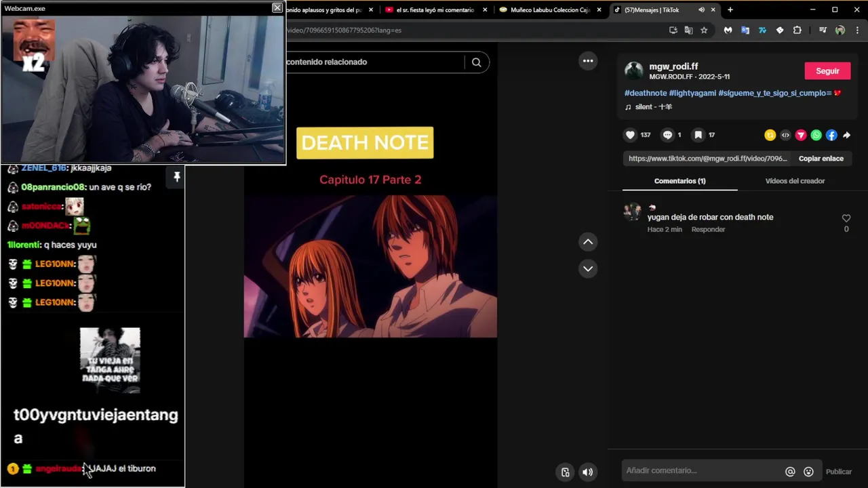Open the Chrome translate page icon
This screenshot has width=868, height=488.
point(688,30)
